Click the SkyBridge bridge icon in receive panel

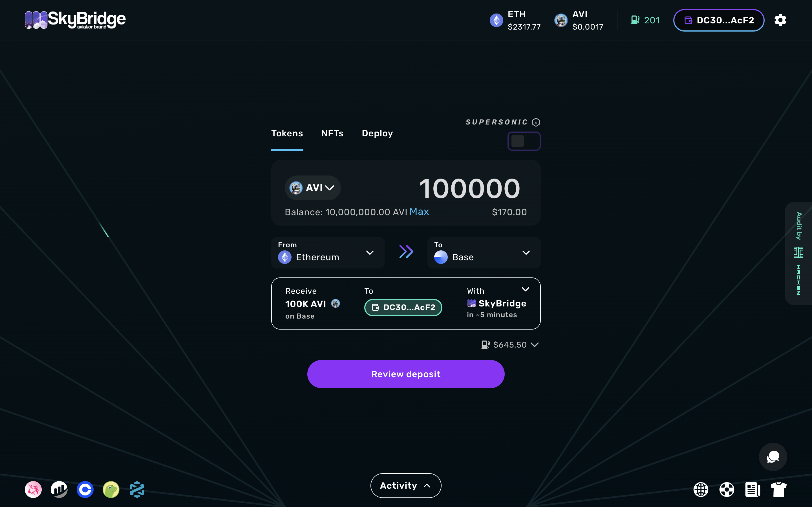click(x=471, y=303)
